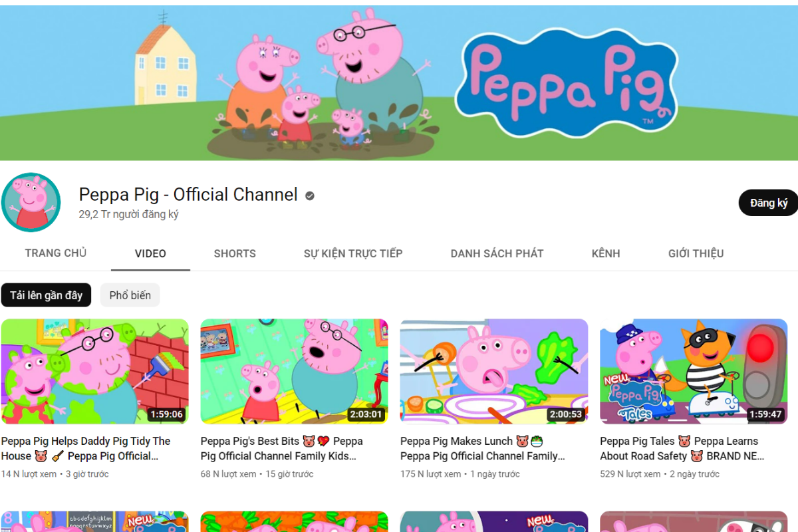Image resolution: width=798 pixels, height=532 pixels.
Task: Open the GIỚI THIỆU tab
Action: tap(696, 253)
